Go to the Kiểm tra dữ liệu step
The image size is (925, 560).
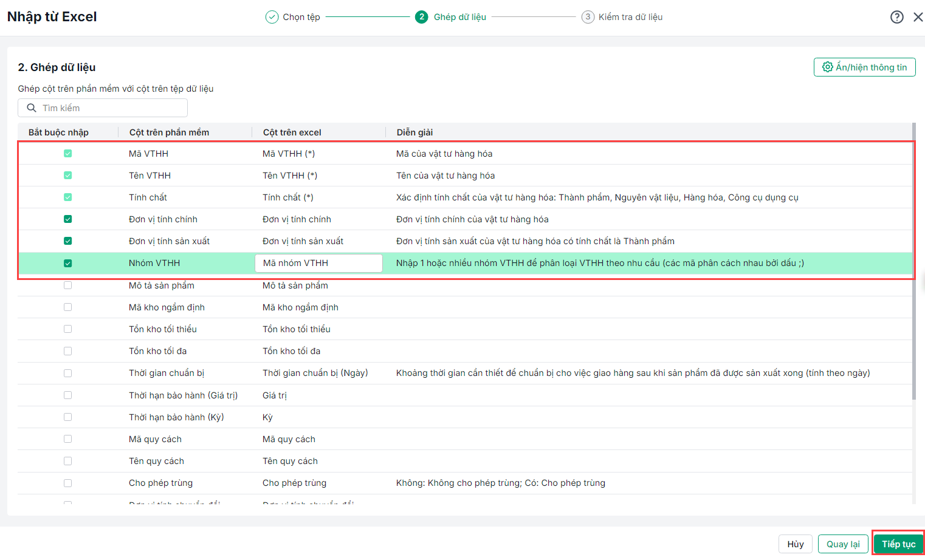[x=630, y=17]
